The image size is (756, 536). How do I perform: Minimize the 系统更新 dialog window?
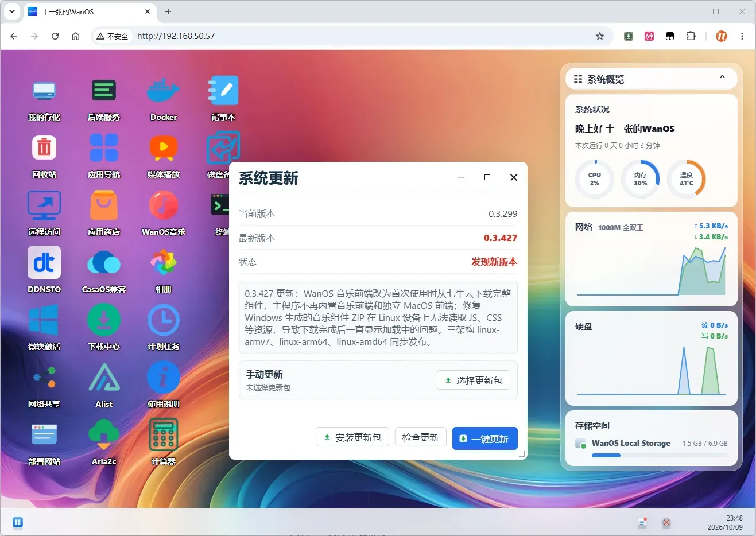[x=460, y=177]
